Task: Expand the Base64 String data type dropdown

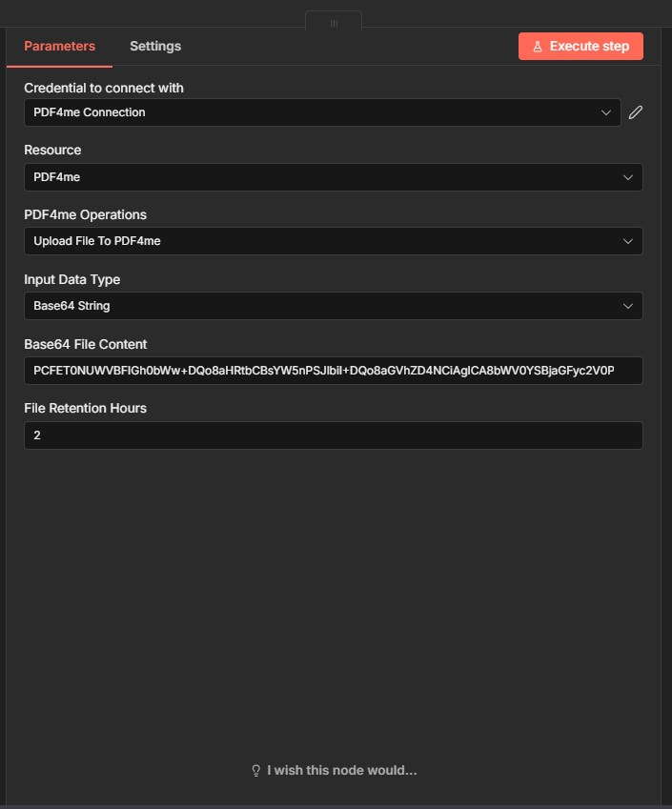Action: (324, 306)
